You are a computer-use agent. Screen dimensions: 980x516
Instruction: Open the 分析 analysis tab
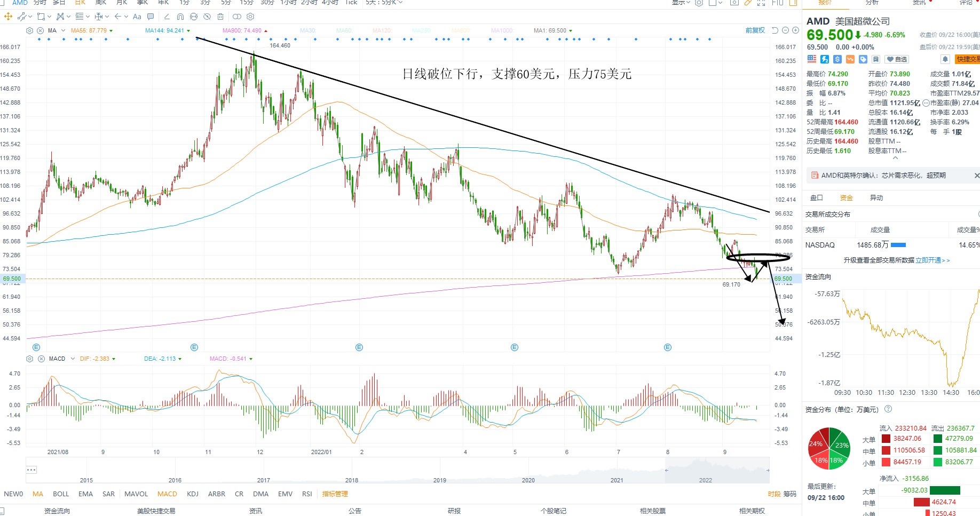[872, 2]
